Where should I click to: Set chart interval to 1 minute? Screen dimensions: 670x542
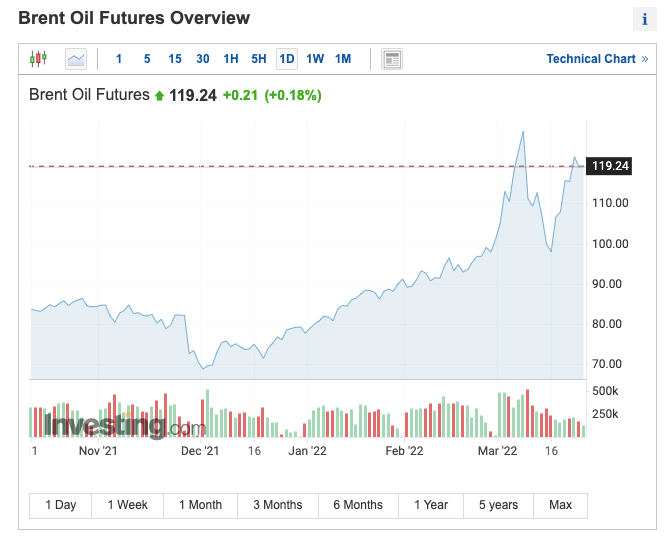(119, 59)
